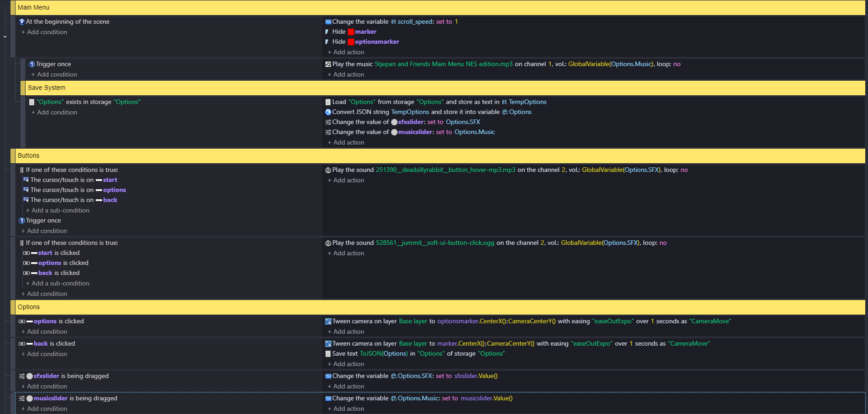Click 'Options.SFX' in the sfxslider set to action
868x414 pixels.
(463, 122)
